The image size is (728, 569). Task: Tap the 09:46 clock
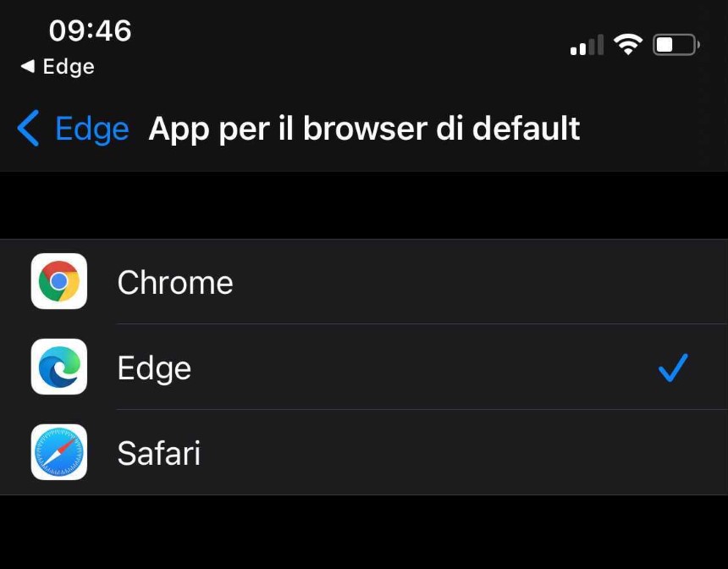pyautogui.click(x=90, y=30)
